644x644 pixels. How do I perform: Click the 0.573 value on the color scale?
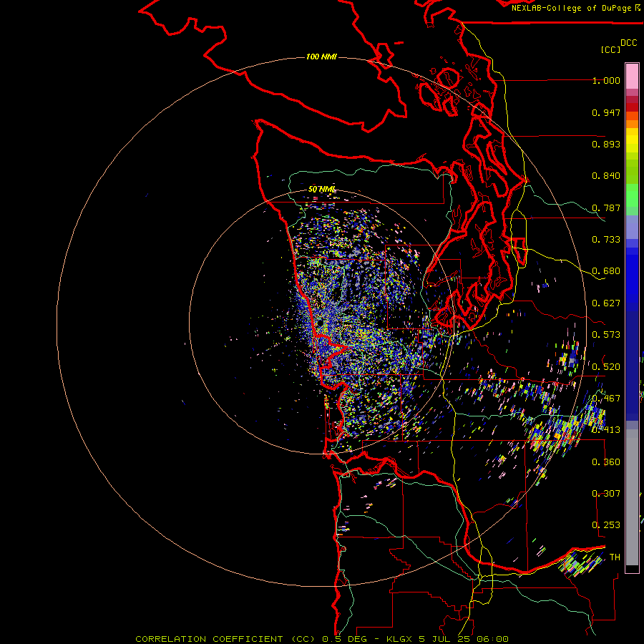pyautogui.click(x=606, y=335)
